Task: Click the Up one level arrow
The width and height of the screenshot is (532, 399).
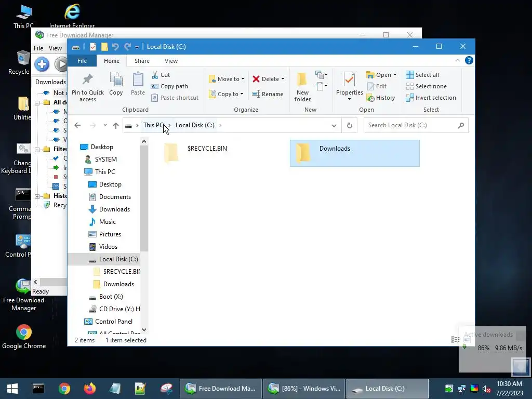Action: (116, 126)
